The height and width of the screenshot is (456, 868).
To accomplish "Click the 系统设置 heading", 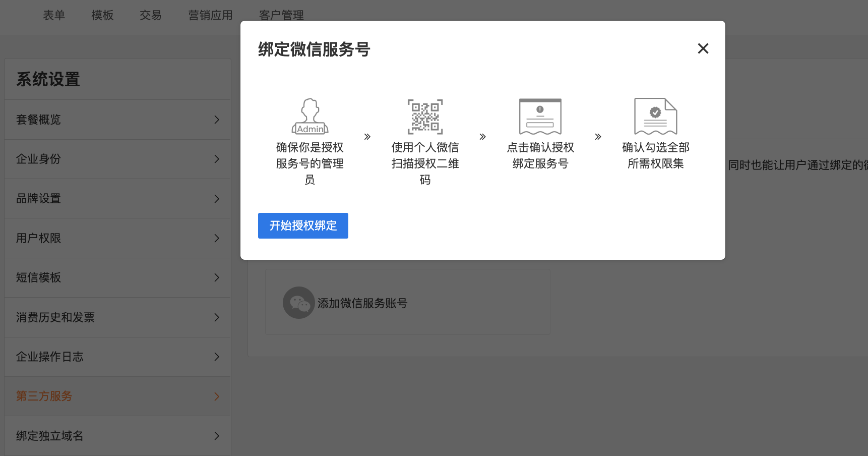I will coord(48,79).
